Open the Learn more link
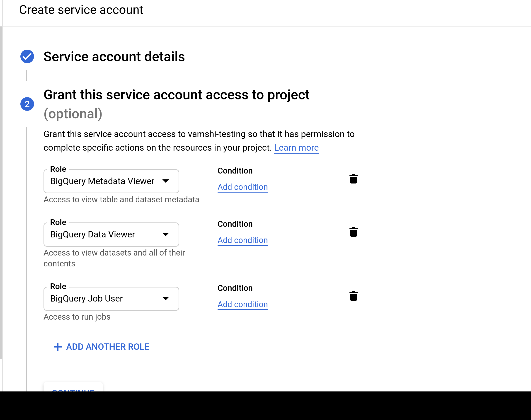 296,147
